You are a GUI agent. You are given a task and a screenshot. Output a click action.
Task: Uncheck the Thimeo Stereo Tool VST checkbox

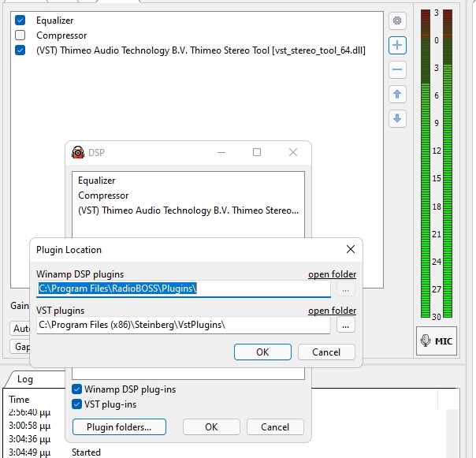(x=20, y=50)
